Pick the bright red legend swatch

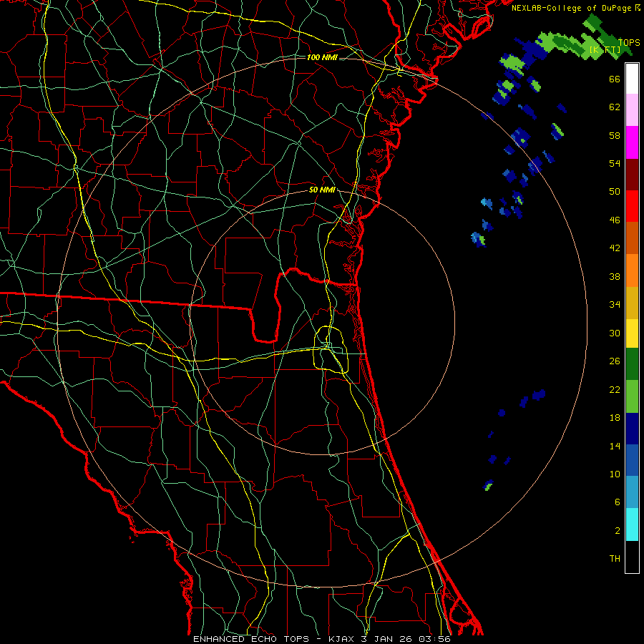tap(632, 206)
